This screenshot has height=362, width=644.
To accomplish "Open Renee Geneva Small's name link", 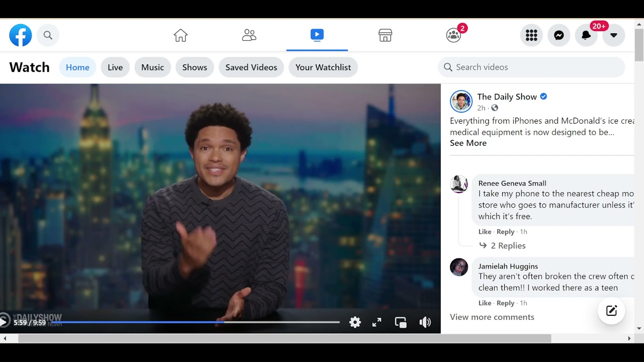I will click(x=512, y=183).
